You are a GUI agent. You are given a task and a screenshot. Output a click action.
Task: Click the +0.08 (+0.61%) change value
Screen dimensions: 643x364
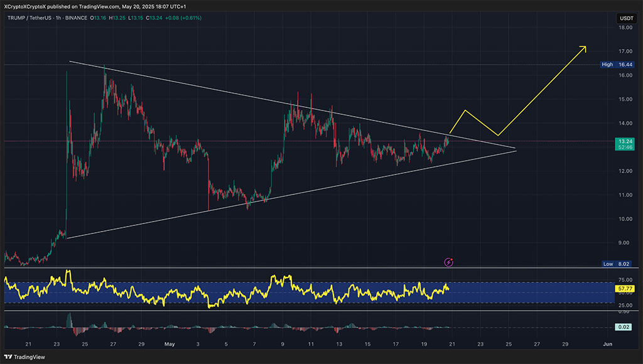coord(183,18)
